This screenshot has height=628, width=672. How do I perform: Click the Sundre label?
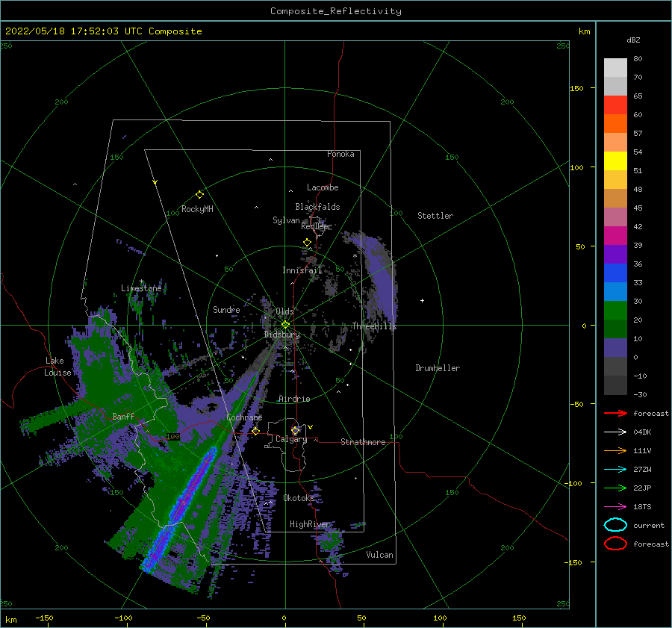(226, 309)
